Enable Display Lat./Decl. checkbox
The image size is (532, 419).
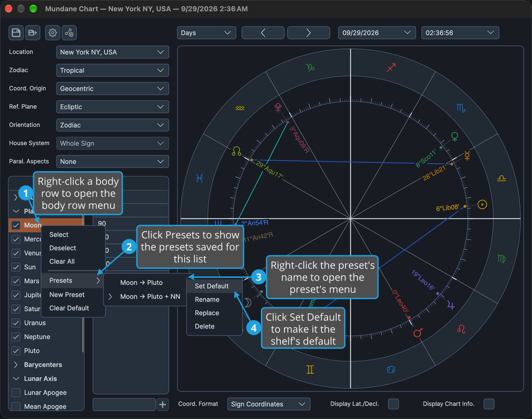click(393, 404)
